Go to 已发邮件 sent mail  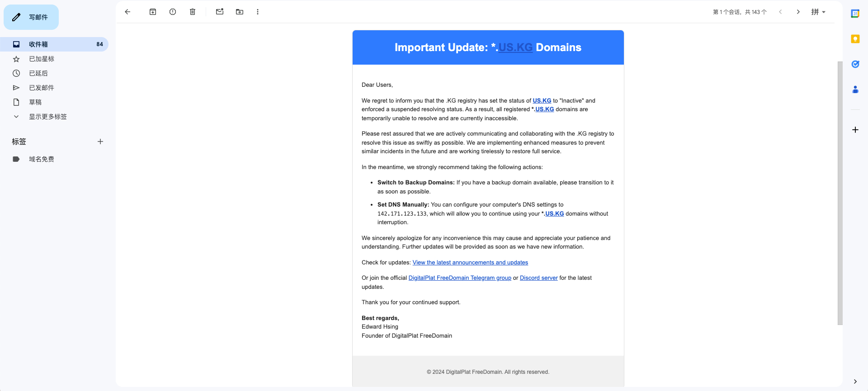(x=42, y=88)
